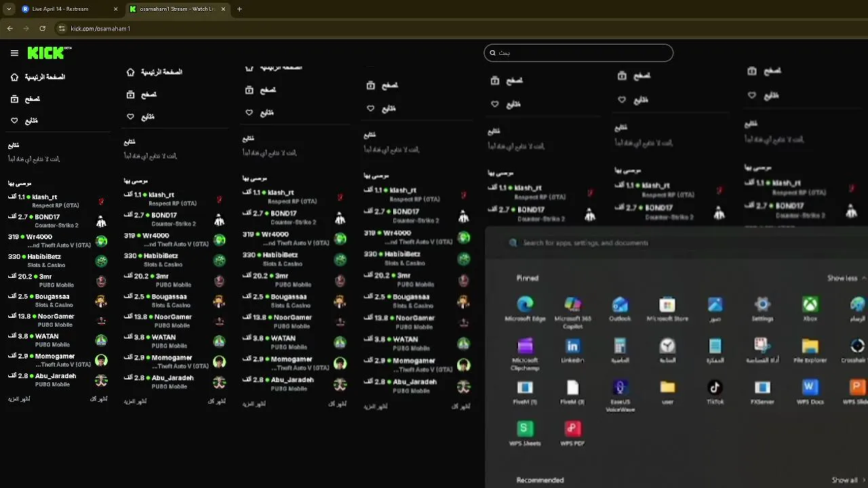
Task: Open WPS PDF pinned app
Action: (x=572, y=434)
